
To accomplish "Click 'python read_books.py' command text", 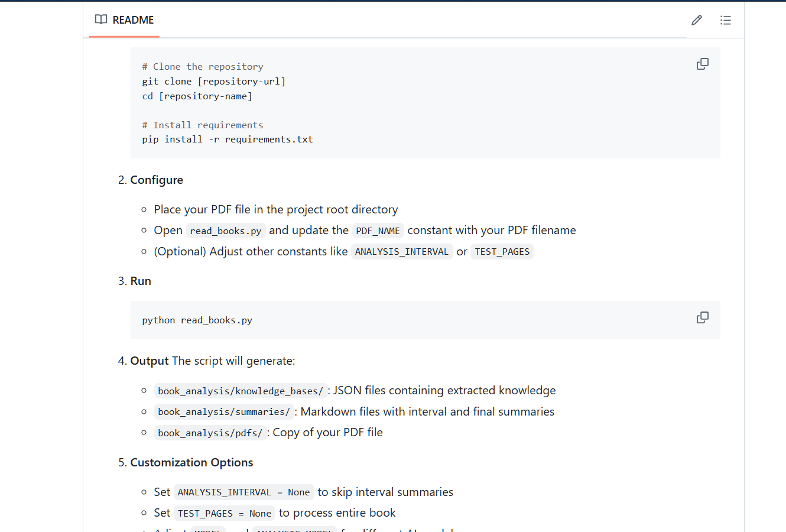I will click(197, 320).
